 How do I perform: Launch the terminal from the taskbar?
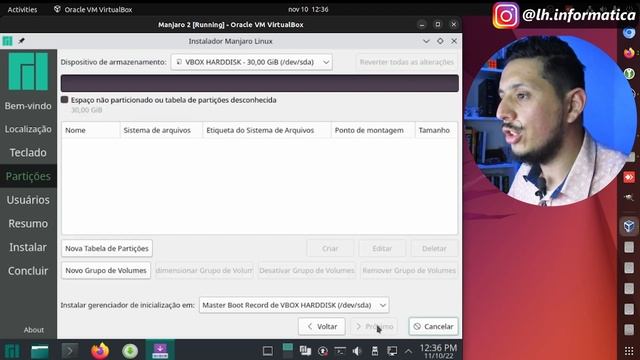pos(70,351)
